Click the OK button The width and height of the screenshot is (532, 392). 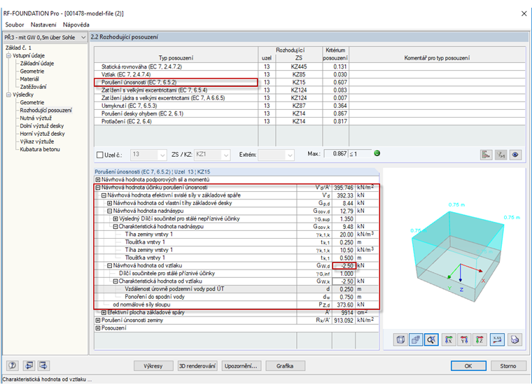click(468, 366)
